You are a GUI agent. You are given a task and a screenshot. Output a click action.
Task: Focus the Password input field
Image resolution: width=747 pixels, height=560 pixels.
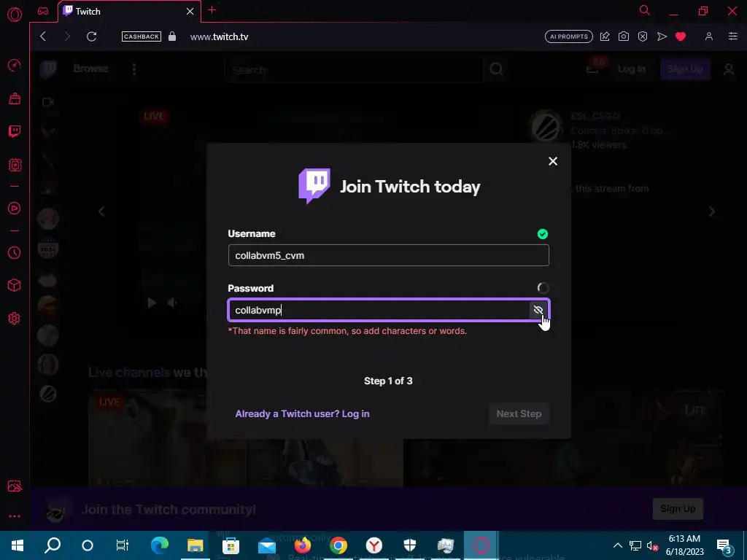click(x=379, y=310)
